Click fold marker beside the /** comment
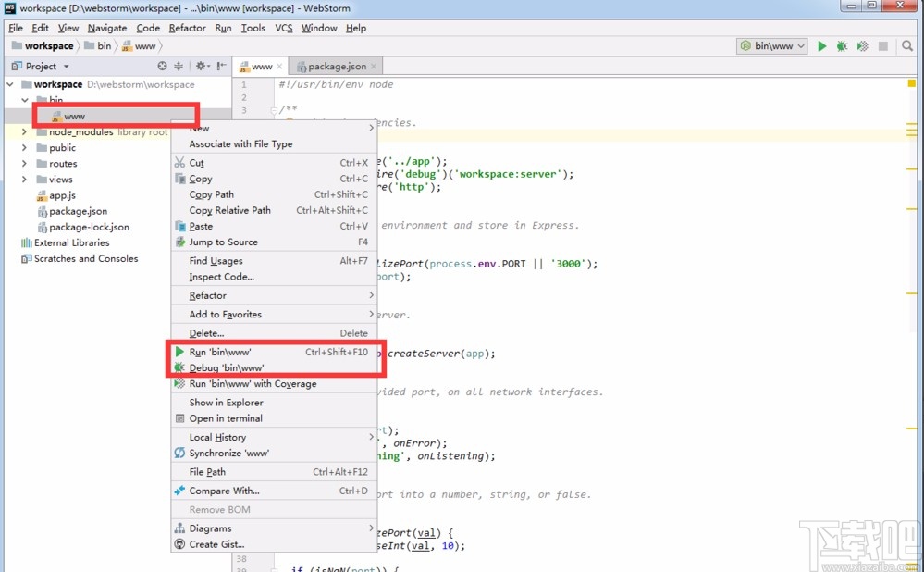Viewport: 924px width, 572px height. (x=274, y=110)
